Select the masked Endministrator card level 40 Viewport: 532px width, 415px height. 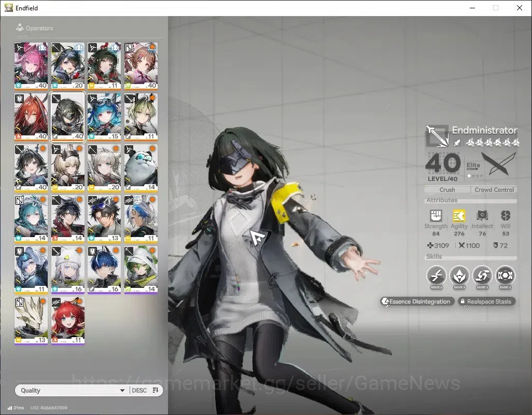tap(67, 117)
